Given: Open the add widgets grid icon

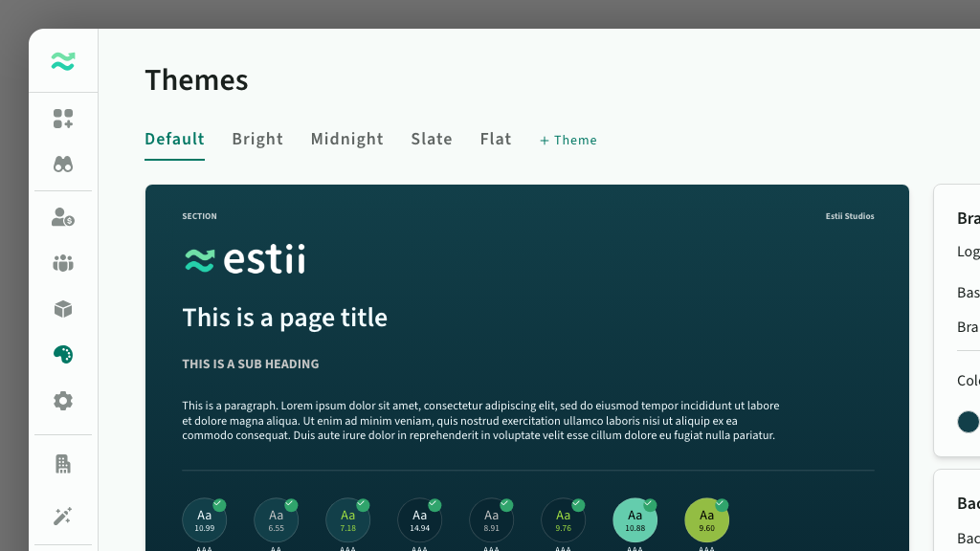Looking at the screenshot, I should click(63, 119).
